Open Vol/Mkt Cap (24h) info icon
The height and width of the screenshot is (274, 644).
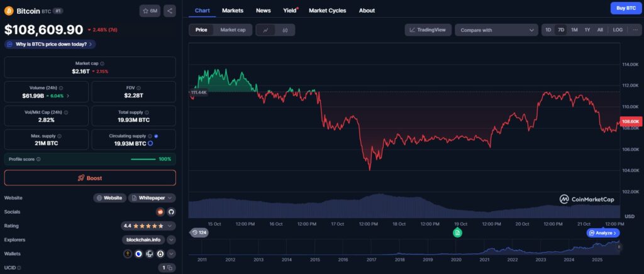(65, 112)
